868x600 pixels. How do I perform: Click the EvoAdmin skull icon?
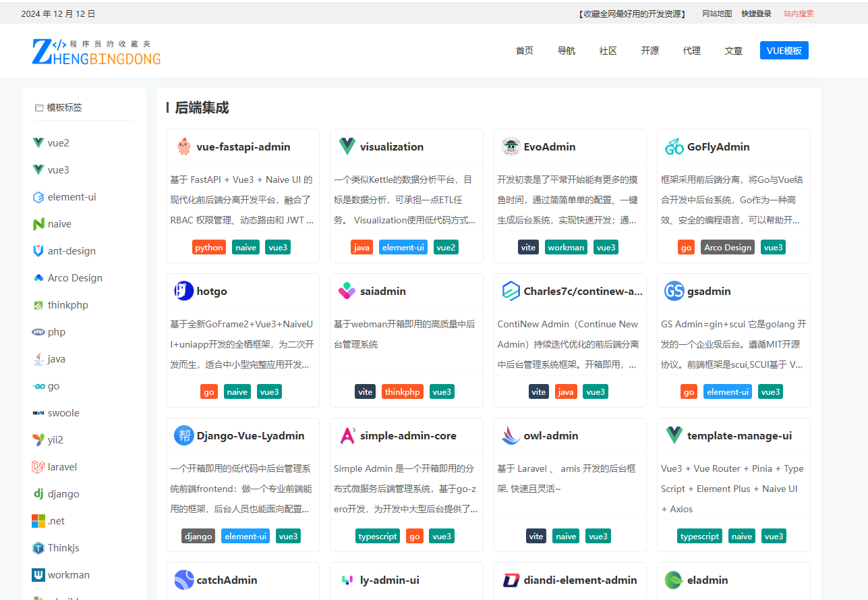pyautogui.click(x=511, y=146)
